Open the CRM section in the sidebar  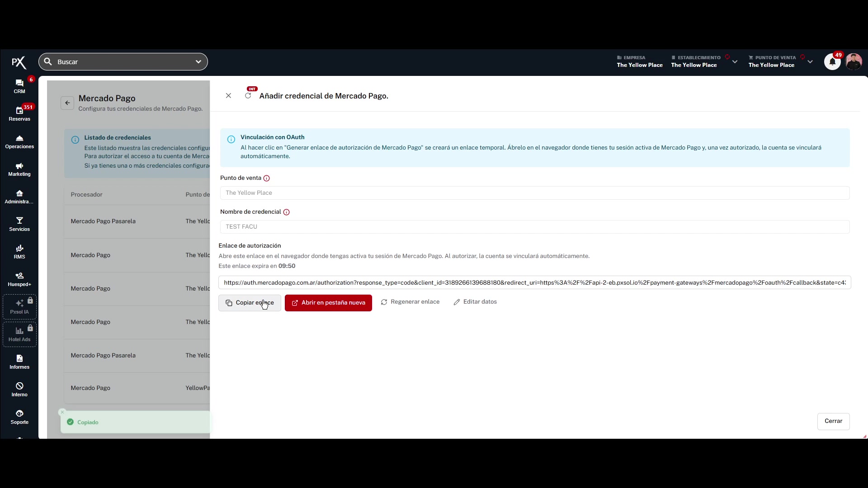pos(19,86)
